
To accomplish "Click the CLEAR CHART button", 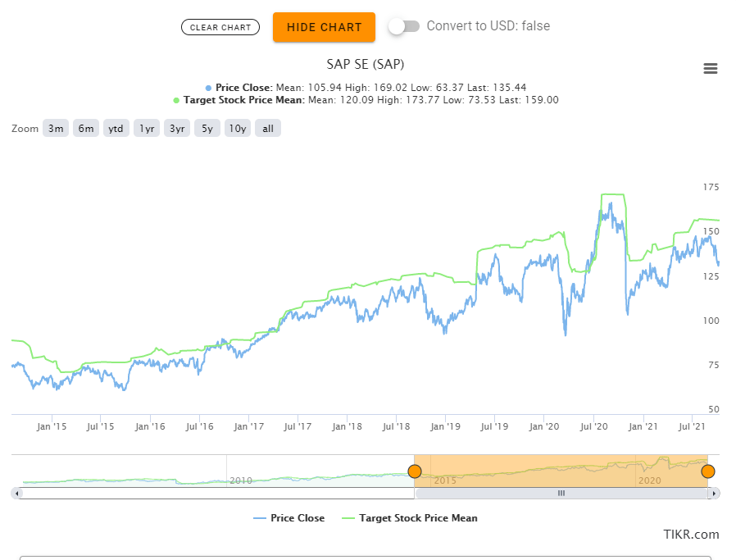I will pyautogui.click(x=220, y=27).
